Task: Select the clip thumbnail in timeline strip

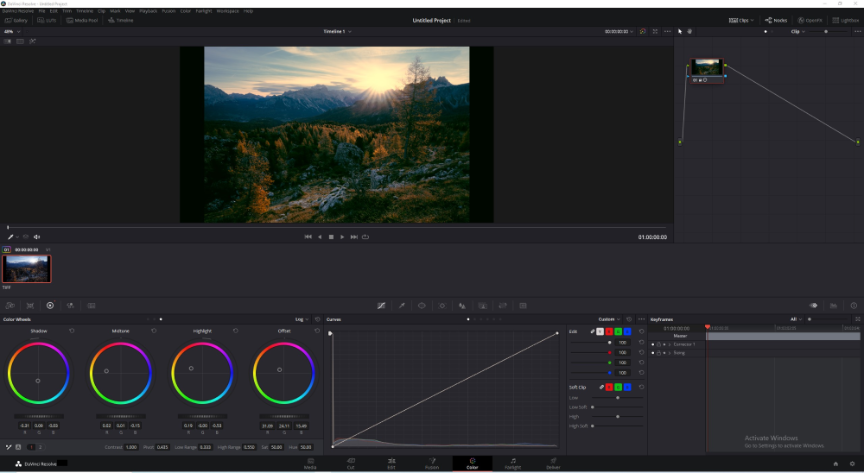Action: click(26, 269)
